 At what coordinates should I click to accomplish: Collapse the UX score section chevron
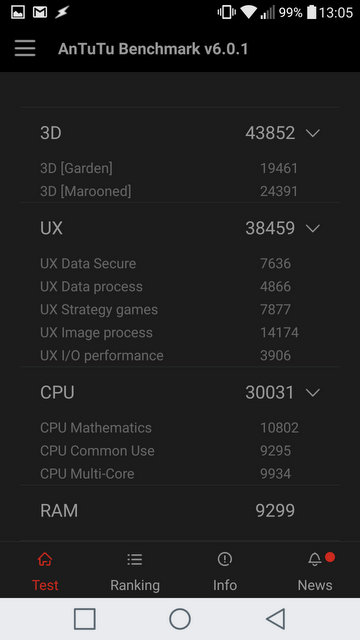point(313,228)
